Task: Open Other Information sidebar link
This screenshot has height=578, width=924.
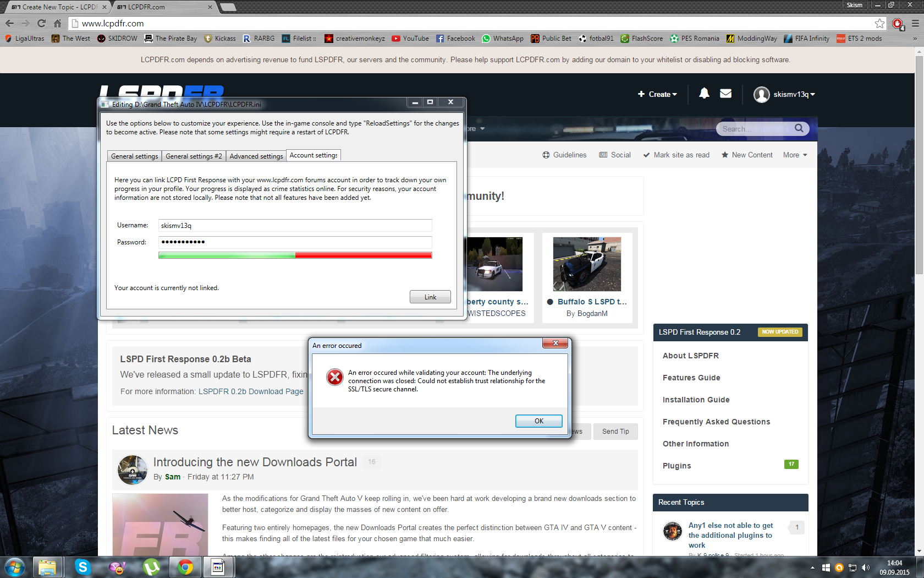Action: pyautogui.click(x=696, y=444)
